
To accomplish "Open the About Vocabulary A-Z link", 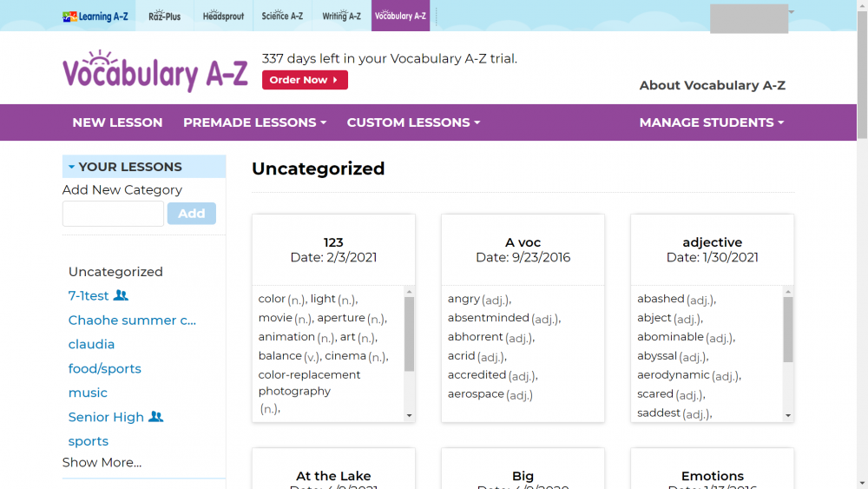I will pyautogui.click(x=712, y=85).
